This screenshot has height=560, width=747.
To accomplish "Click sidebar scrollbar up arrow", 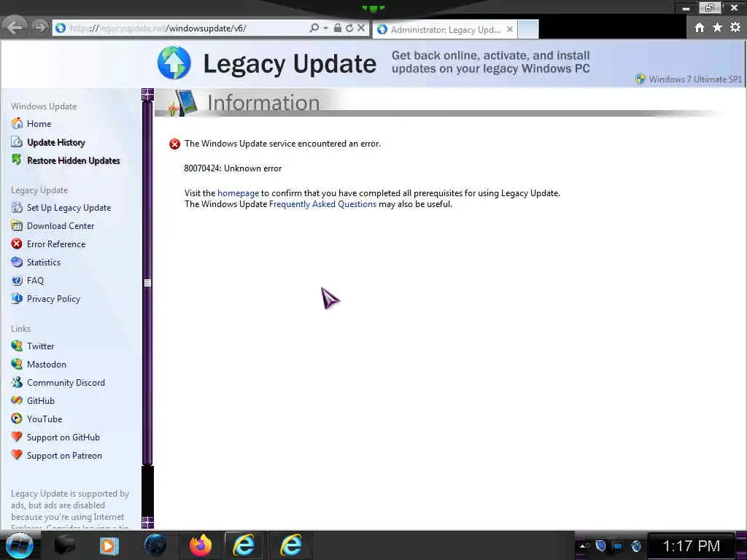I will pos(147,94).
